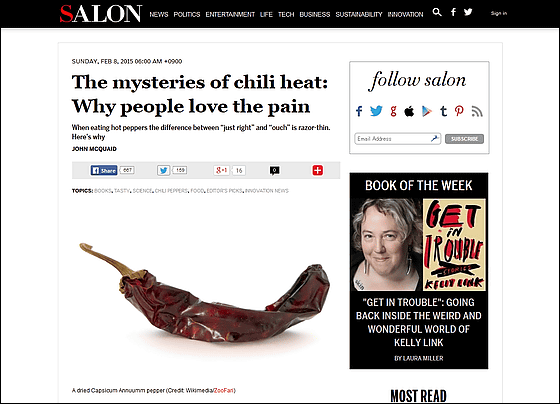Click the Subscribe button
The width and height of the screenshot is (560, 404).
(x=464, y=139)
